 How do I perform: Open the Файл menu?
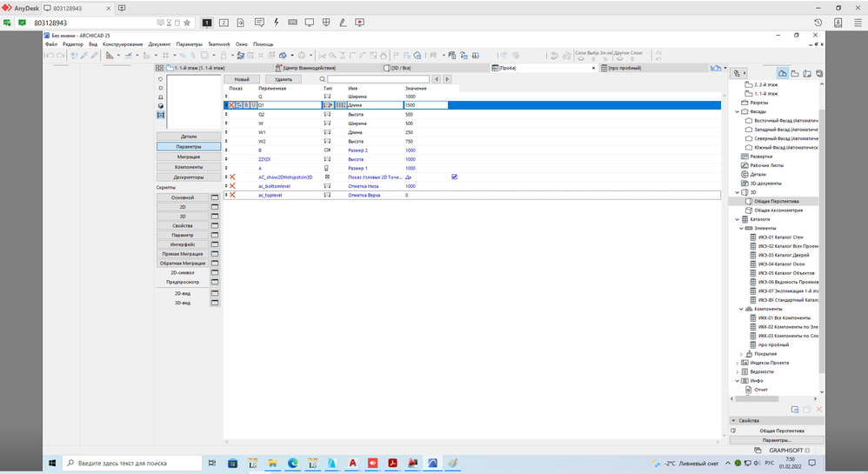pos(51,44)
